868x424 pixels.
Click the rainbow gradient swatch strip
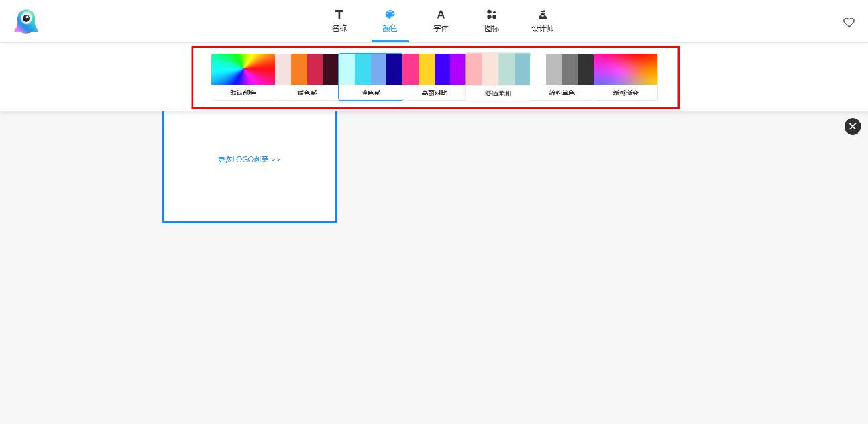pos(243,69)
